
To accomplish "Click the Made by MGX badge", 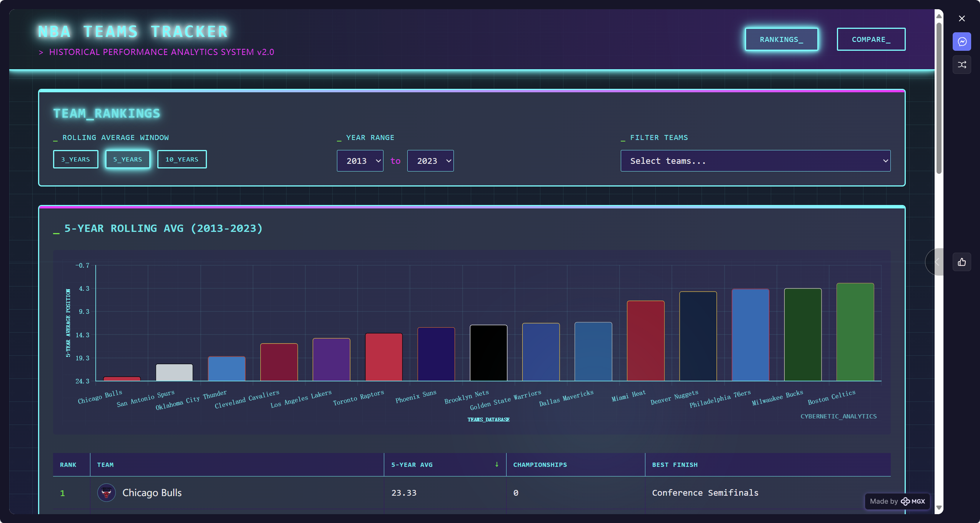I will 897,501.
